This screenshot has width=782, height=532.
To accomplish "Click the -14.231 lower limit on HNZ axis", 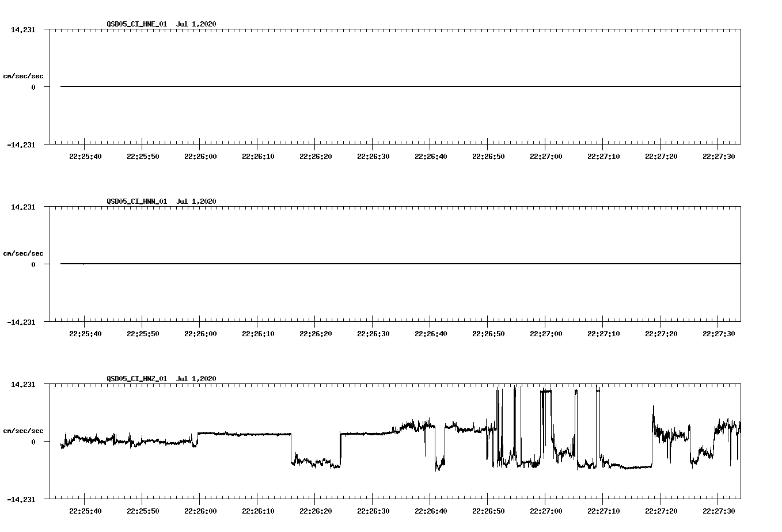I will point(21,499).
